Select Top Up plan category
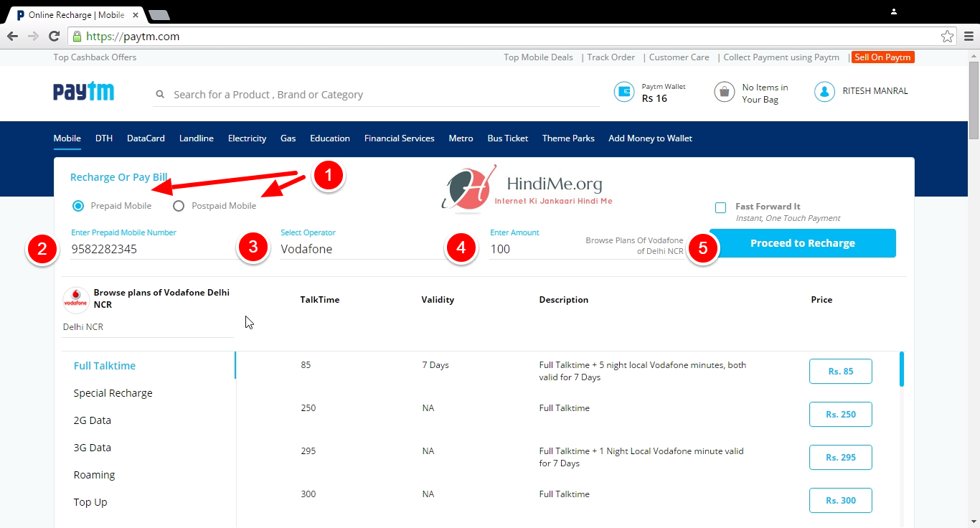Viewport: 980px width, 528px height. click(90, 502)
